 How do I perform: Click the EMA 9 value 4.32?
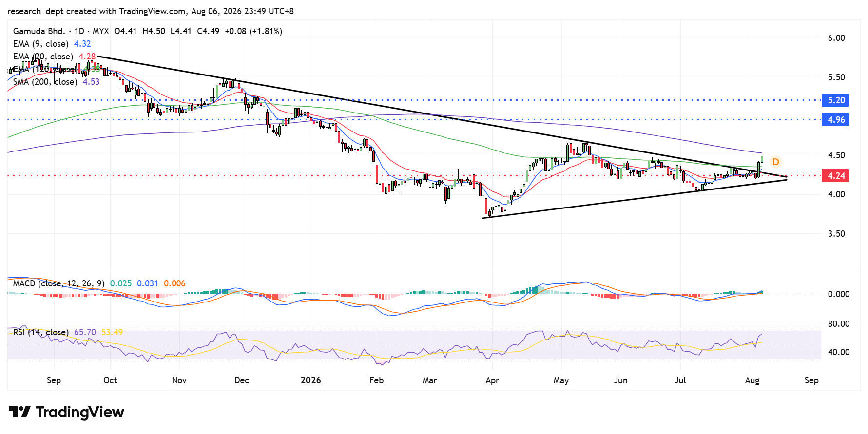(82, 44)
